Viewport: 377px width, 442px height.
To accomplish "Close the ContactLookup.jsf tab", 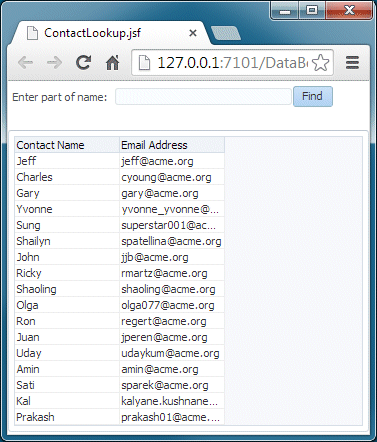I will tap(193, 33).
